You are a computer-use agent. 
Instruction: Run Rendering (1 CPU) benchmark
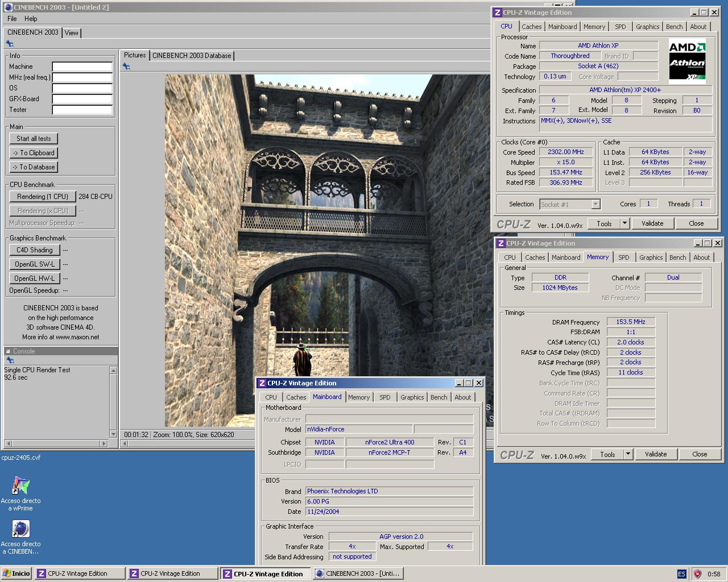(43, 197)
